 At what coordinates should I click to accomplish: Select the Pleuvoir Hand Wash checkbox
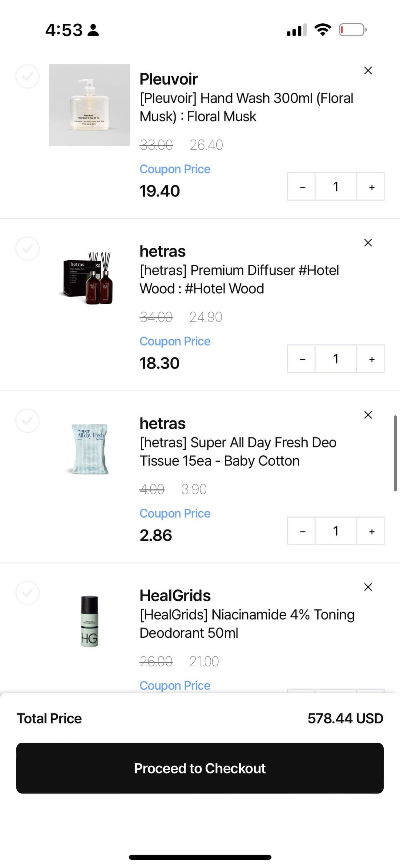[27, 76]
